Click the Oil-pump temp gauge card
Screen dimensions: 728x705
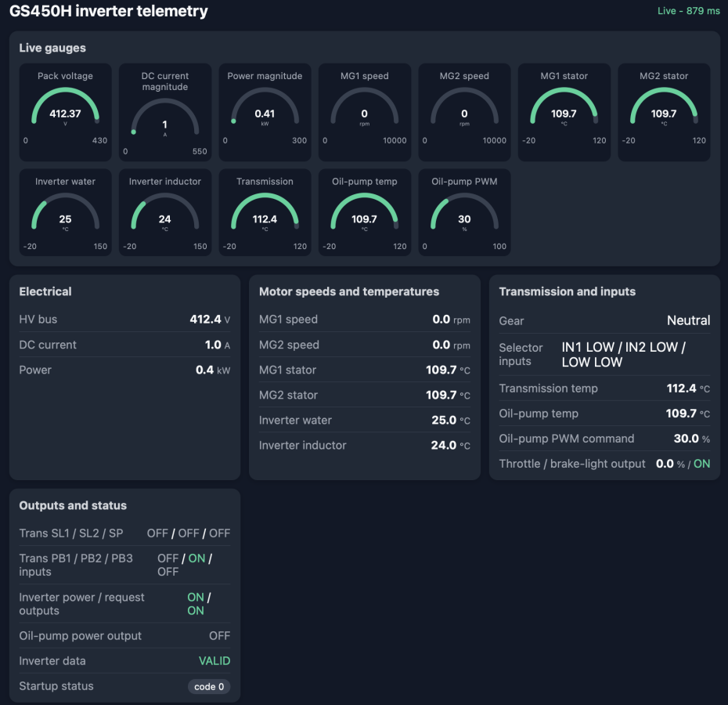(365, 212)
